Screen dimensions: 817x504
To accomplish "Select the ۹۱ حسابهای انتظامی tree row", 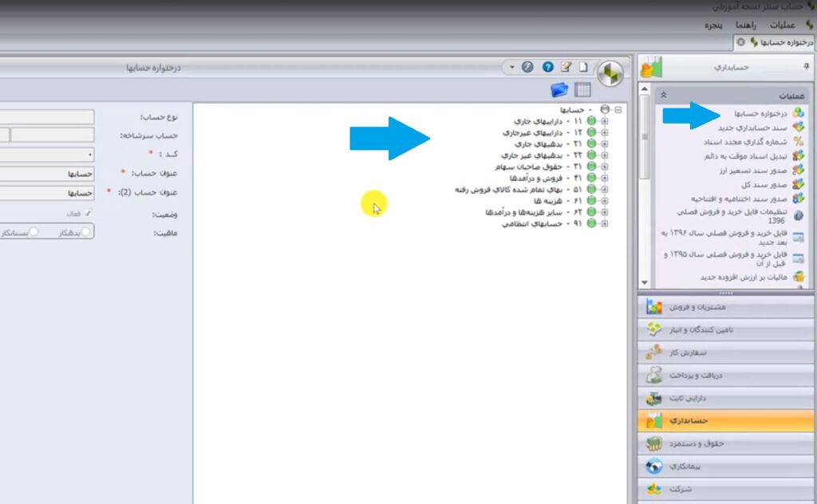I will pyautogui.click(x=543, y=224).
